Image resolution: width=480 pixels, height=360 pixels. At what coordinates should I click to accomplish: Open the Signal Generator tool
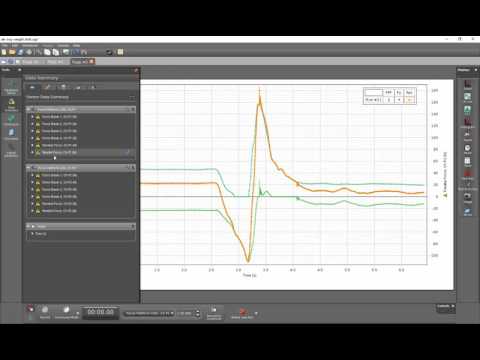coord(11,150)
